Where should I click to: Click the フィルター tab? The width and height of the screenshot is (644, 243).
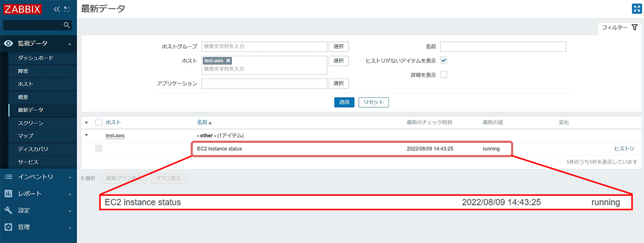(x=620, y=28)
